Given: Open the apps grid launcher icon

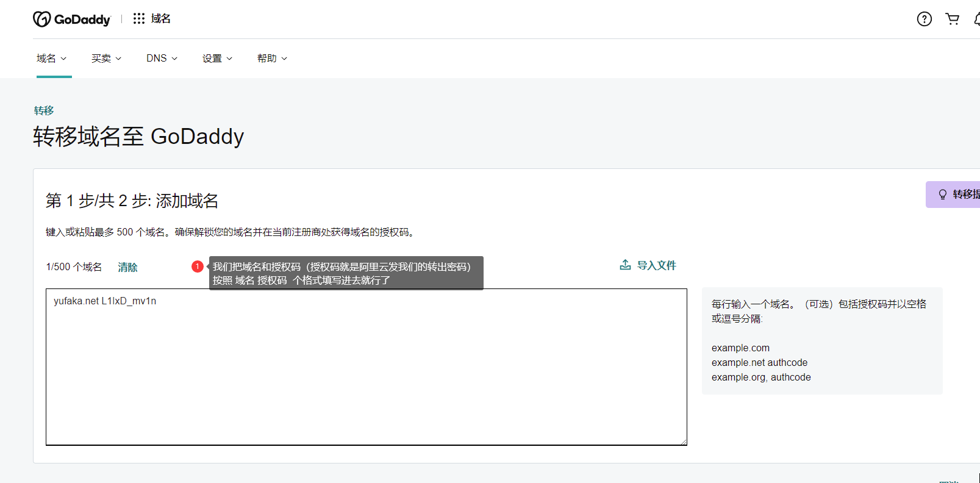Looking at the screenshot, I should pyautogui.click(x=139, y=19).
